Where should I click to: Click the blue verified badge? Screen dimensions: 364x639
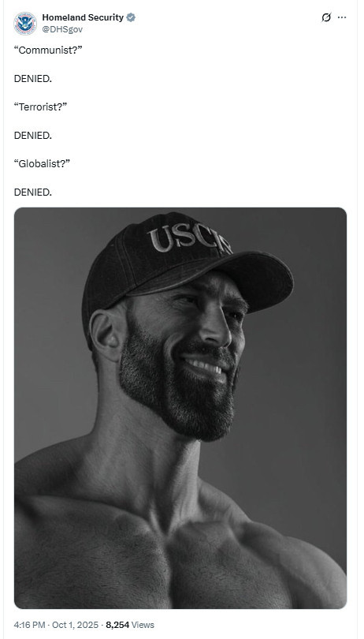coord(131,17)
